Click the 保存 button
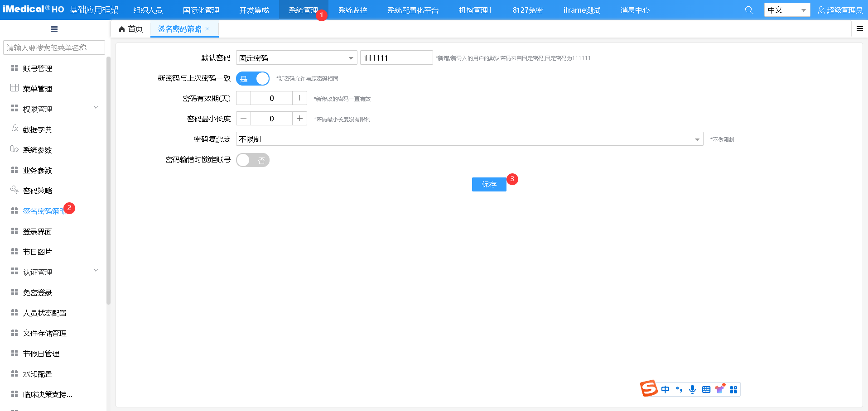The height and width of the screenshot is (411, 868). click(x=489, y=184)
